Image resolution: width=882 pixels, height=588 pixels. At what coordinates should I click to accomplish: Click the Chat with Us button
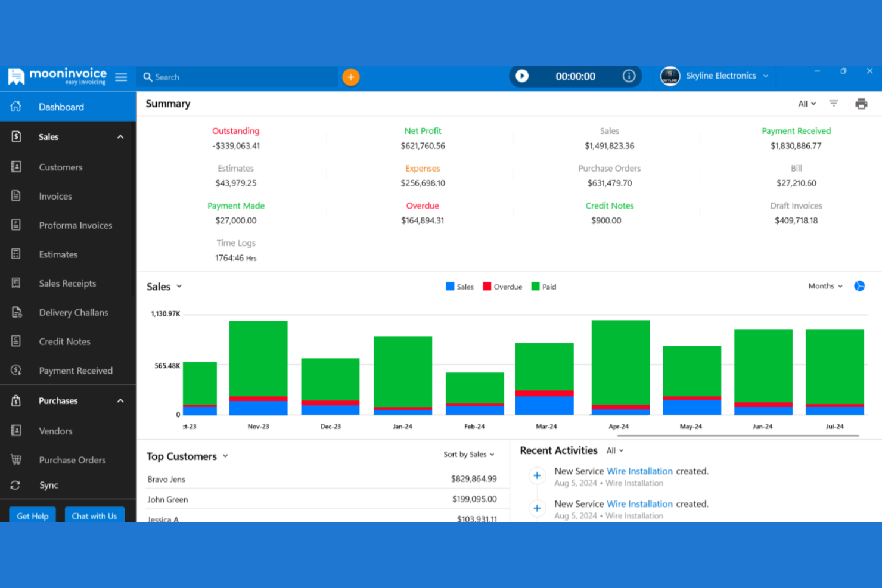94,515
